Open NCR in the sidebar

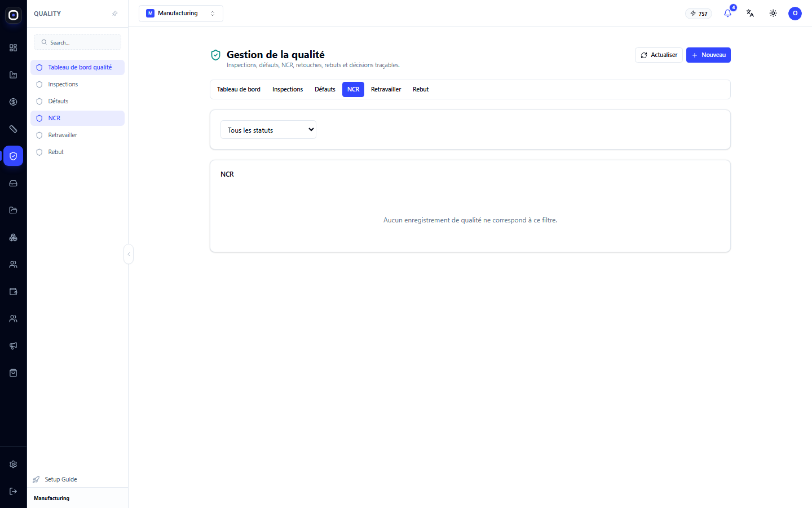click(78, 118)
